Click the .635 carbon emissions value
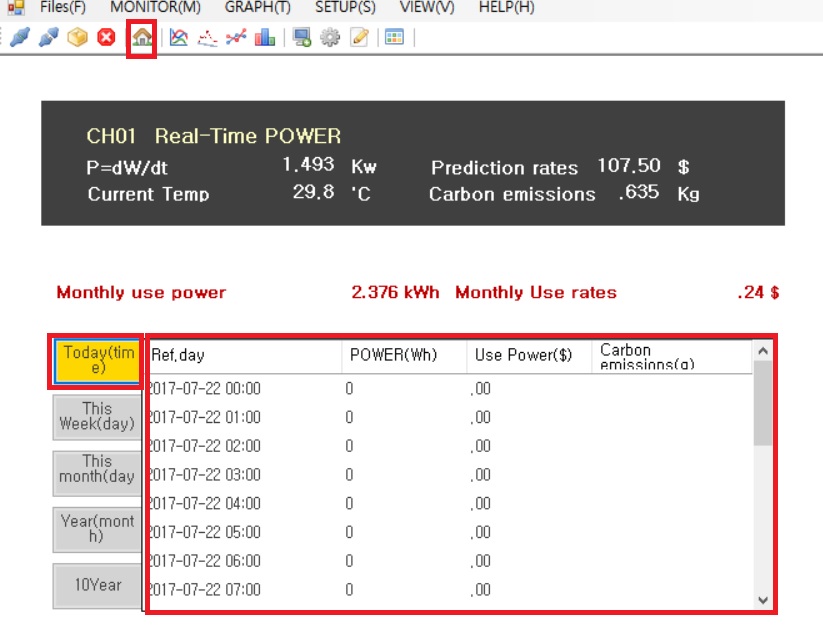 pyautogui.click(x=638, y=192)
